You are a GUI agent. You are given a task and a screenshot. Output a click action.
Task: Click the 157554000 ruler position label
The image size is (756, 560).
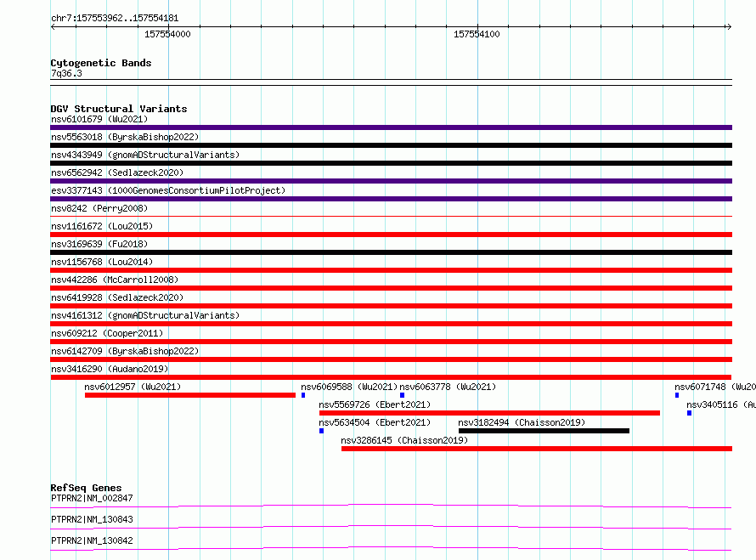(167, 34)
